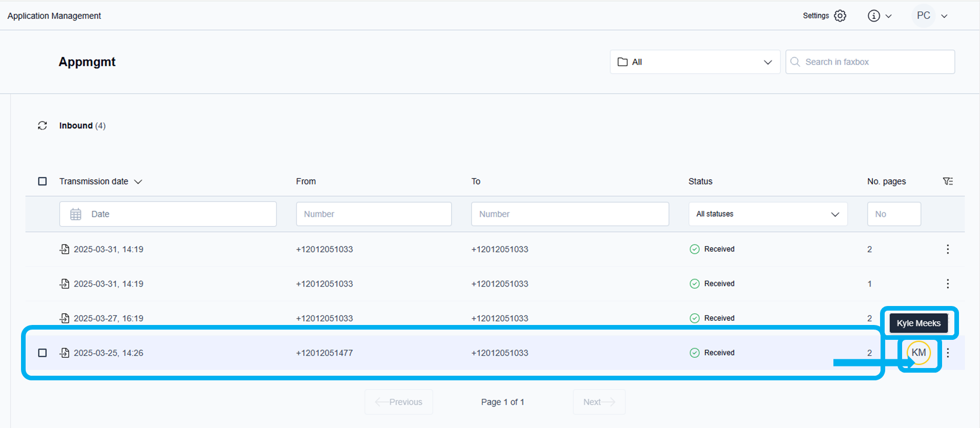980x428 pixels.
Task: Click the Status column header
Action: [x=700, y=181]
